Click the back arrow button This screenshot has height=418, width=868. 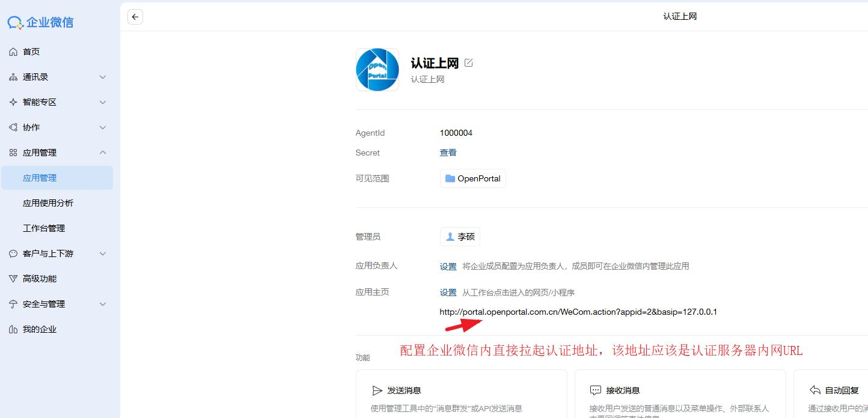tap(135, 17)
